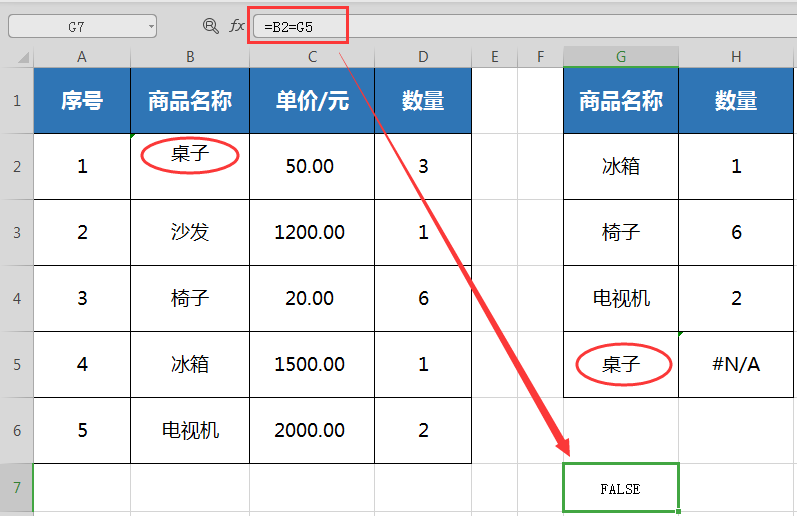Select cell A4 with serial number 3
This screenshot has width=797, height=516.
click(x=82, y=299)
